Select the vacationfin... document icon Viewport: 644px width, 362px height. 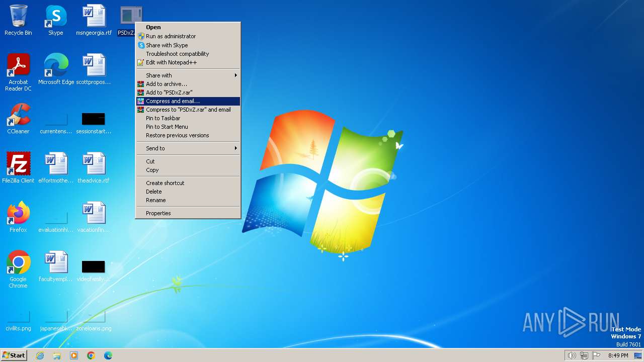click(x=94, y=217)
